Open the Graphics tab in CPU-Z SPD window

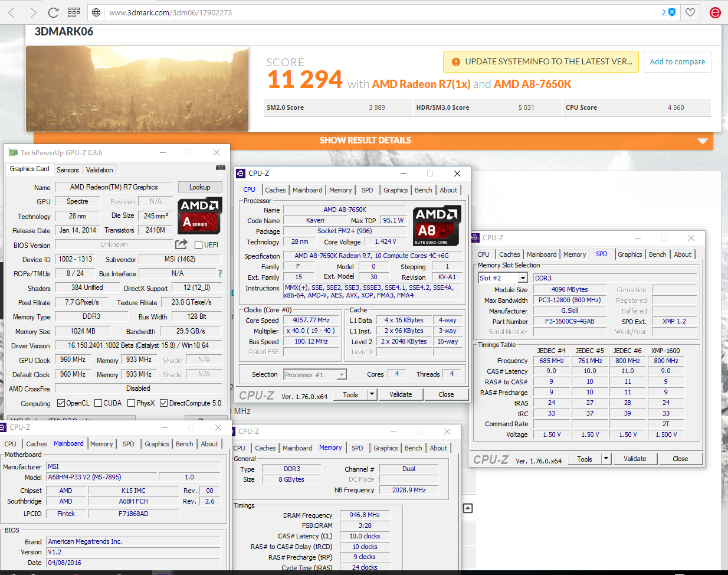630,254
